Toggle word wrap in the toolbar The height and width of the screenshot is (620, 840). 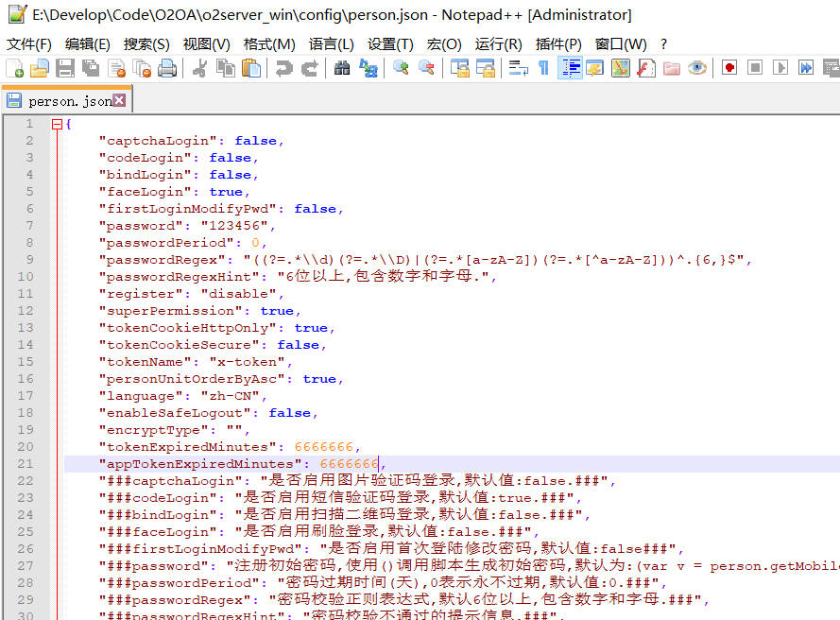tap(518, 68)
